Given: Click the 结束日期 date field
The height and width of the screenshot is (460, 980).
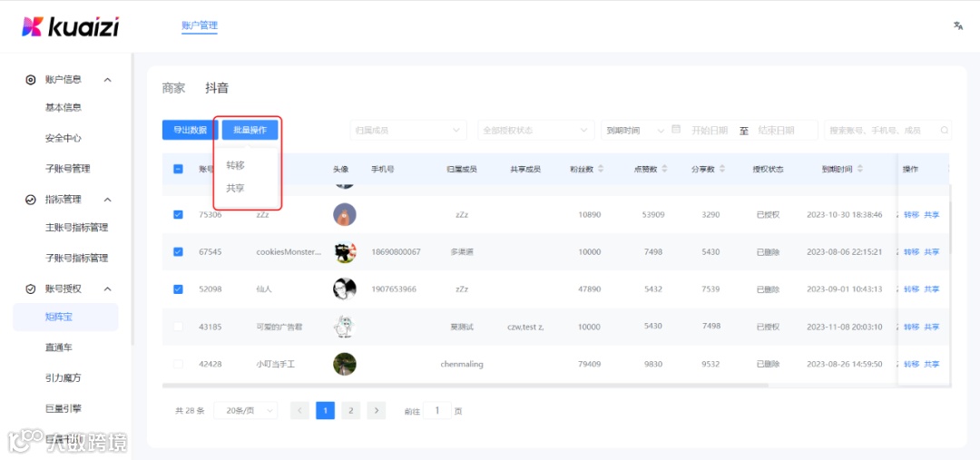Looking at the screenshot, I should point(776,130).
